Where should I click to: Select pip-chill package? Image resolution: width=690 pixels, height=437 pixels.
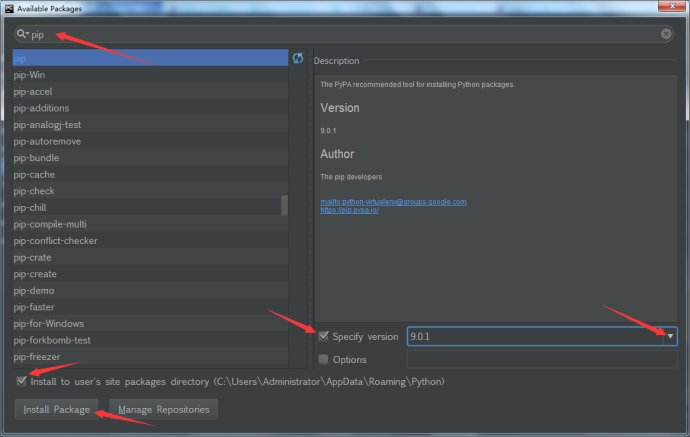(x=150, y=207)
